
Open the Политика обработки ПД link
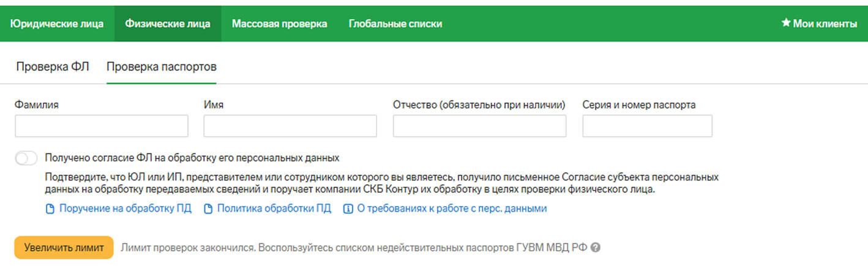274,209
